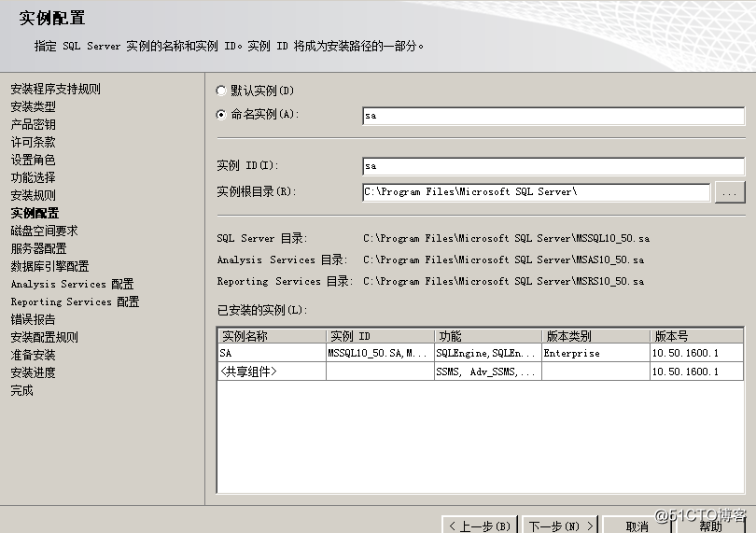The width and height of the screenshot is (756, 533).
Task: Select 设置角色 step in sidebar
Action: [34, 160]
